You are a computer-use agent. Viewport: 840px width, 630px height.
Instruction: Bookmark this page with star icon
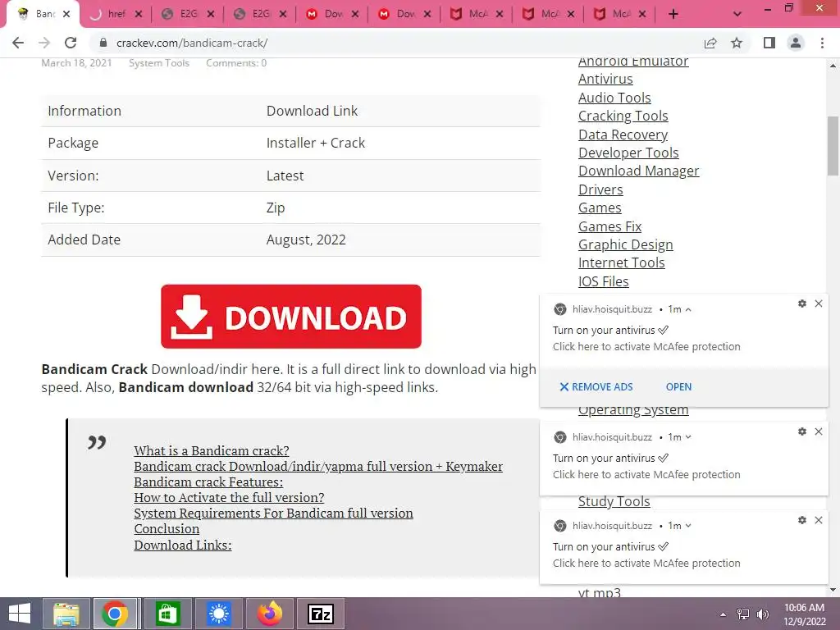pos(737,43)
